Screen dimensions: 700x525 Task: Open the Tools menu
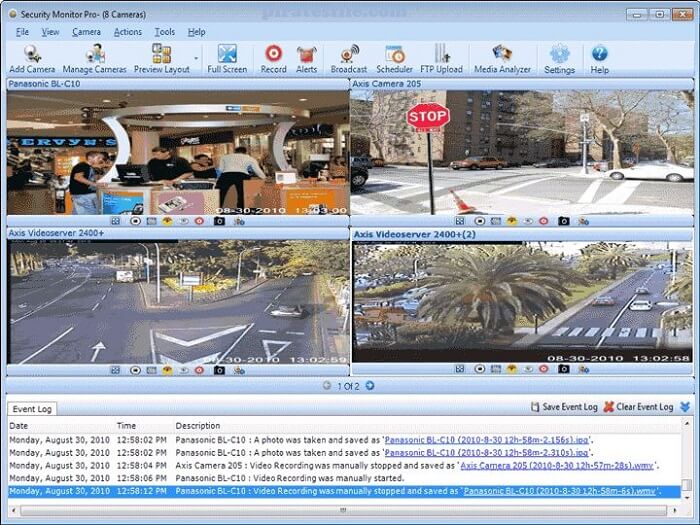(165, 32)
